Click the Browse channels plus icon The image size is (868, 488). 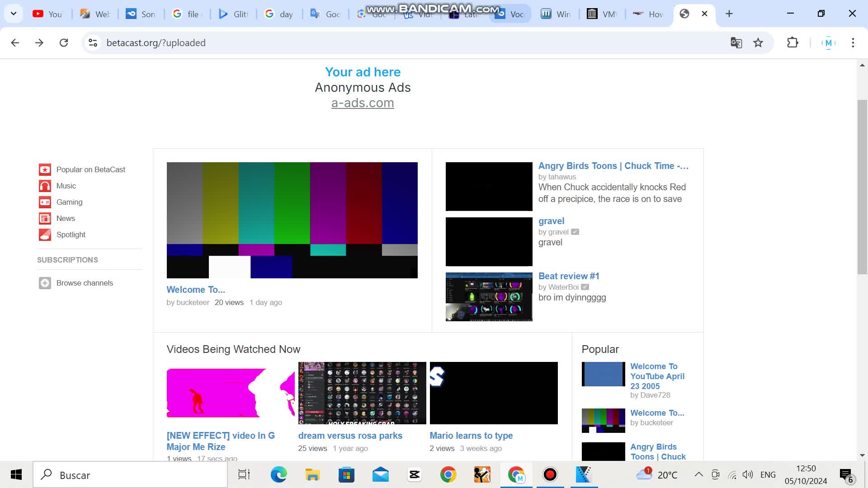(45, 283)
